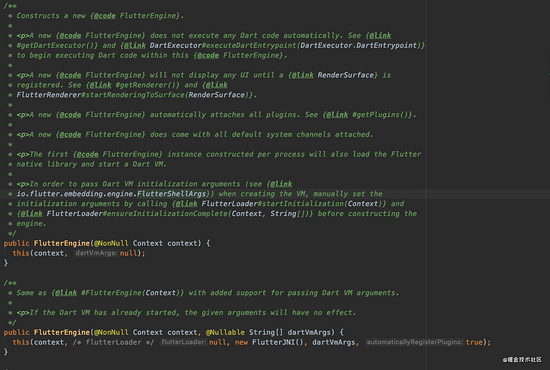Click the automaticallyRegisterPlugins: inlay hint
The height and width of the screenshot is (370, 550).
click(414, 342)
